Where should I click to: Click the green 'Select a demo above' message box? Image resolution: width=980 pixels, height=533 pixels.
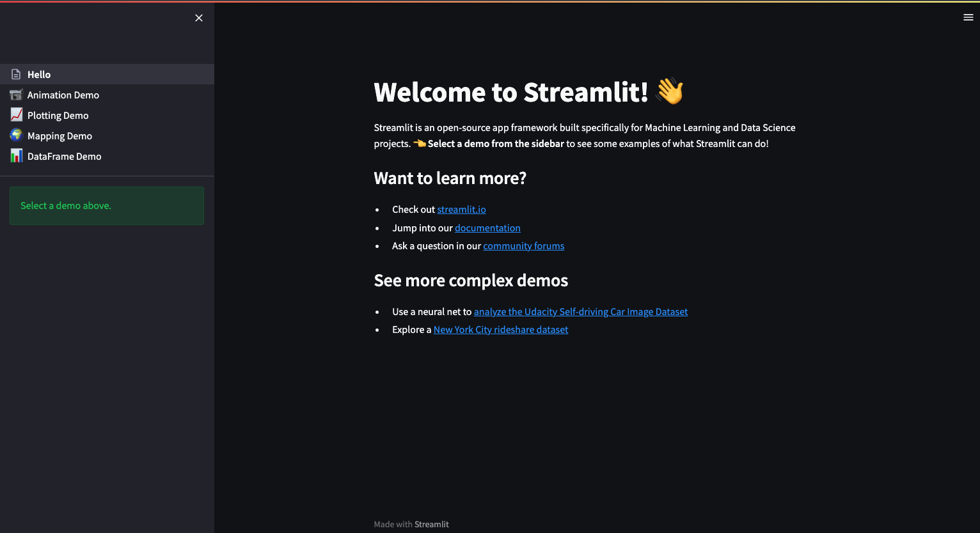[x=106, y=205]
